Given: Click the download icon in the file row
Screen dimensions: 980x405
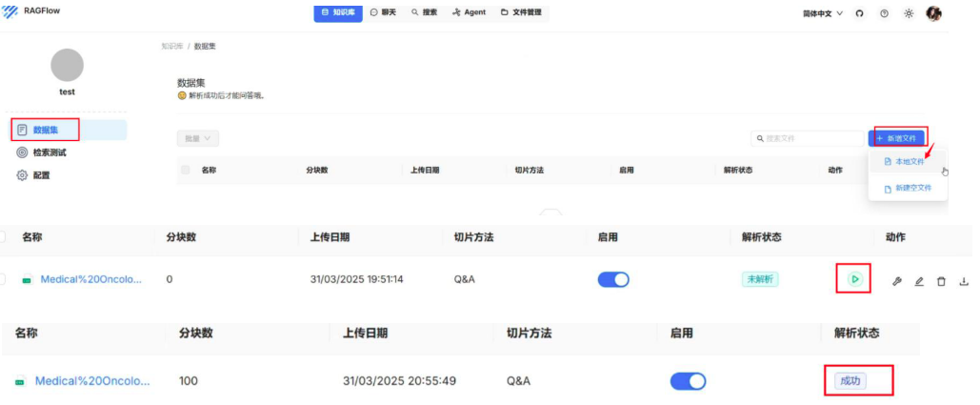Looking at the screenshot, I should (x=964, y=281).
